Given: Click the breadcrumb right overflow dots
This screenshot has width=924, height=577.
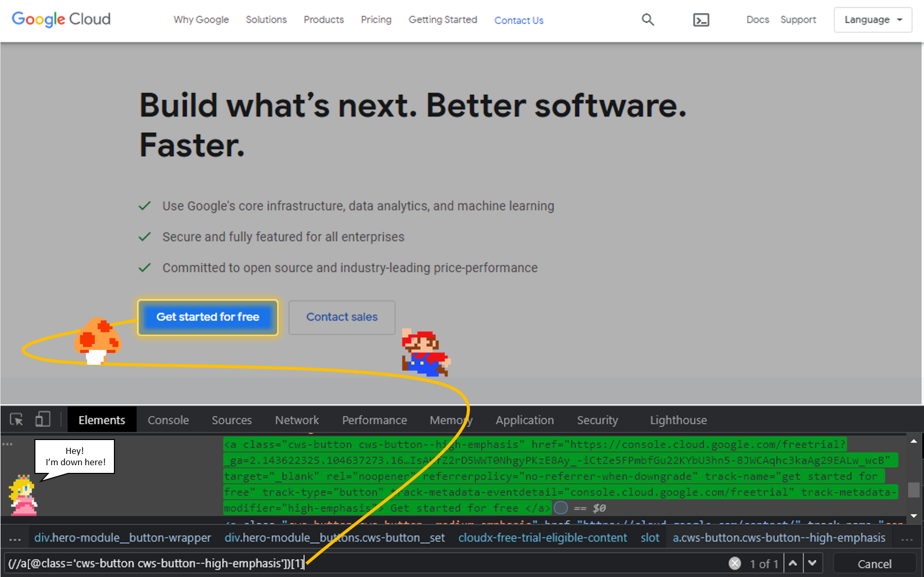Looking at the screenshot, I should (907, 539).
